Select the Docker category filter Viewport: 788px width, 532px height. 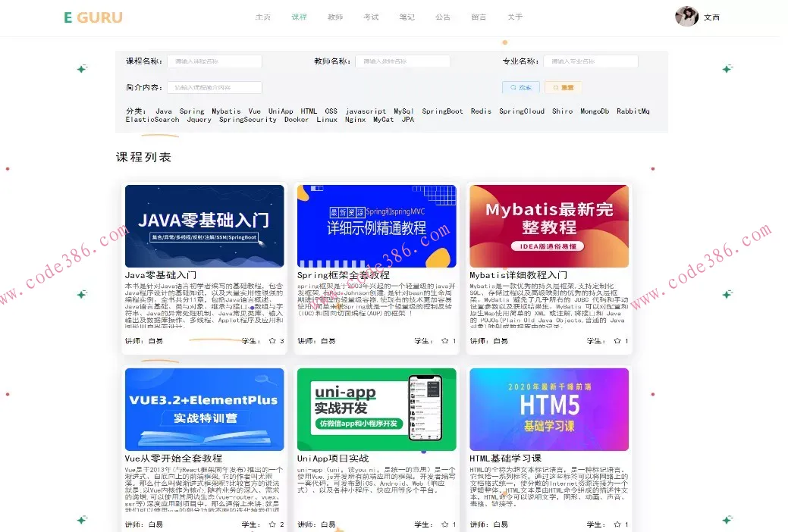[x=296, y=119]
